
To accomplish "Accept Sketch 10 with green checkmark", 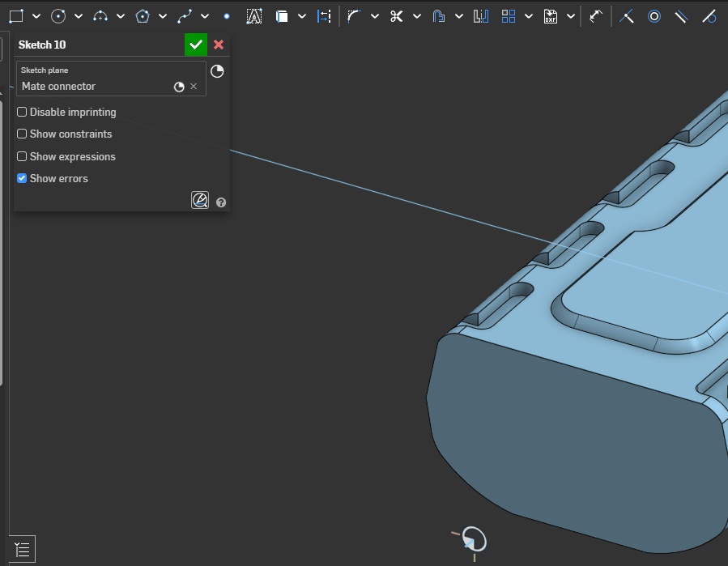I will [195, 45].
